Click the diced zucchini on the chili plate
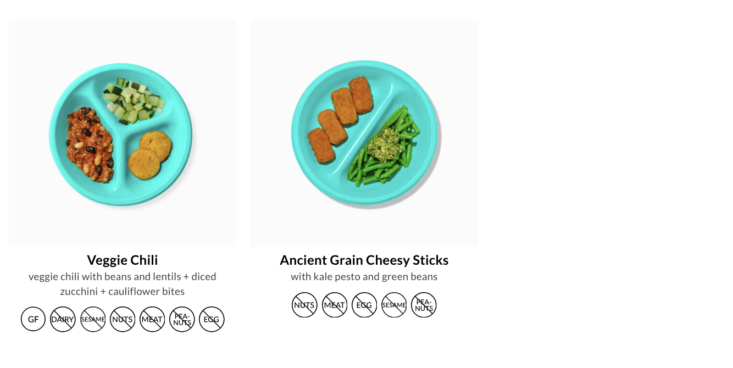Viewport: 733px width, 368px height. point(134,101)
